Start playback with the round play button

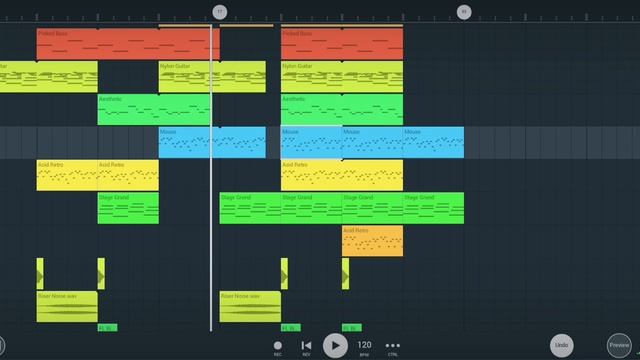point(335,345)
